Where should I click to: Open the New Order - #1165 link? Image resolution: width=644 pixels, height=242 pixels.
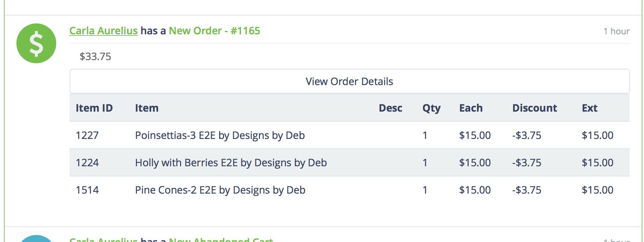click(214, 31)
